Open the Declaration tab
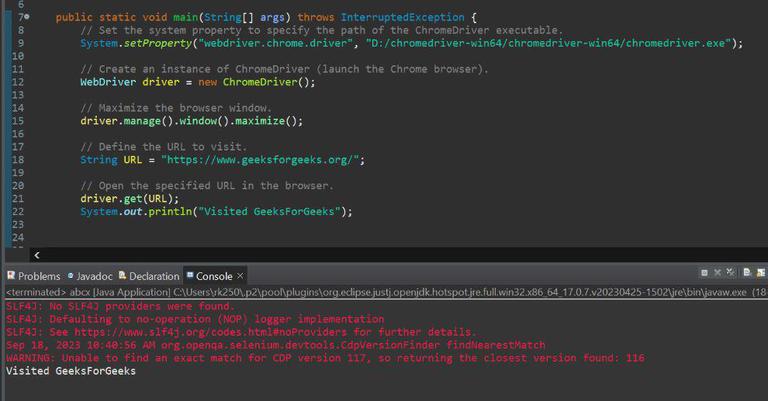Viewport: 768px width, 401px height. click(x=149, y=276)
